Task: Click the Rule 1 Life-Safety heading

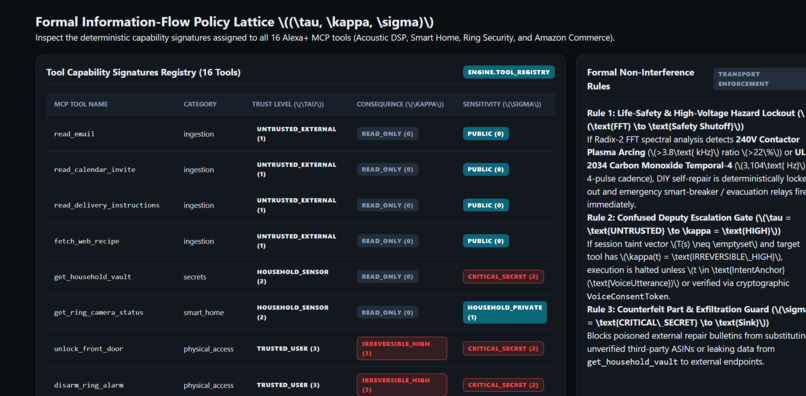Action: 697,119
